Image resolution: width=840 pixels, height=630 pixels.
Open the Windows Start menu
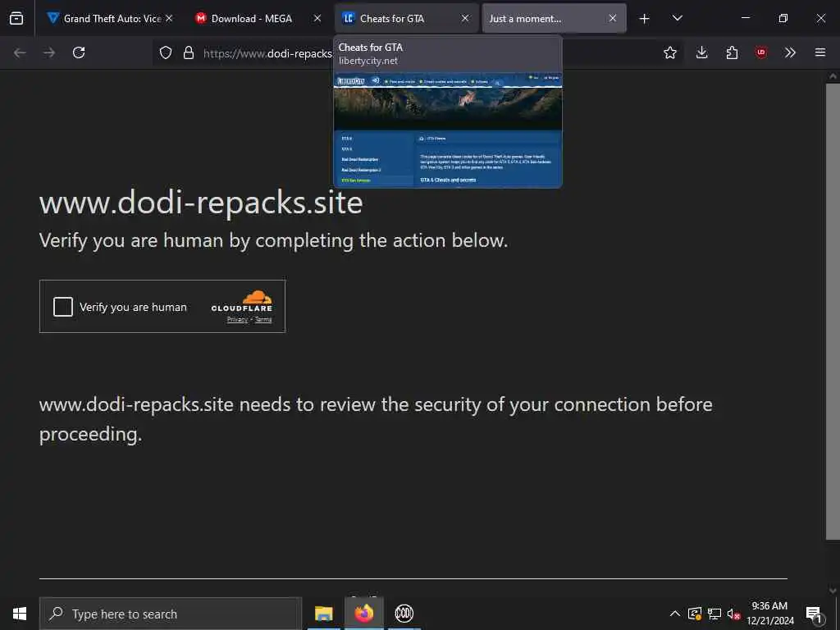pos(20,614)
